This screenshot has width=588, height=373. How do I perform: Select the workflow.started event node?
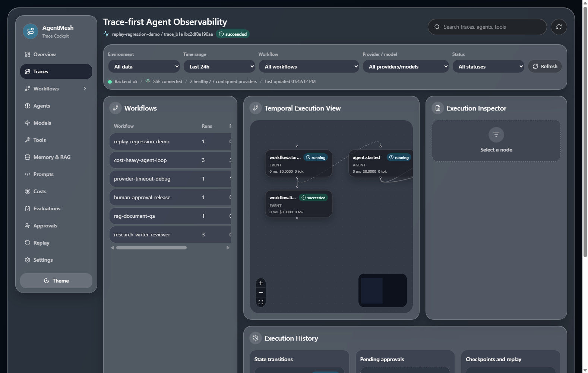[298, 163]
